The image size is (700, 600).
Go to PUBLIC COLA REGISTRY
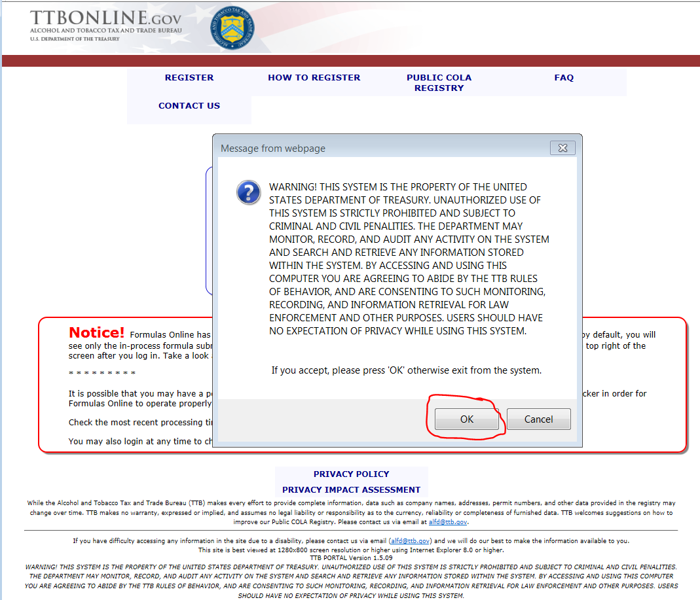coord(439,82)
